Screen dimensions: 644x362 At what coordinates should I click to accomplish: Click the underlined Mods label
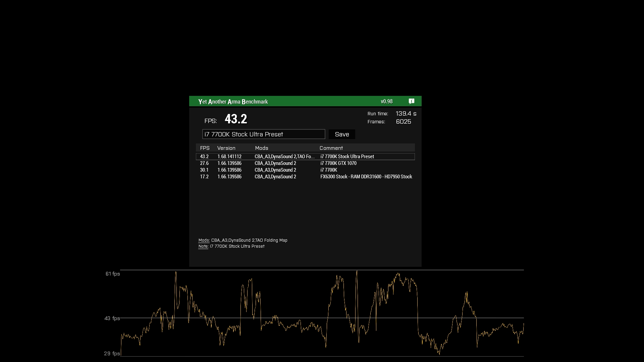point(204,240)
